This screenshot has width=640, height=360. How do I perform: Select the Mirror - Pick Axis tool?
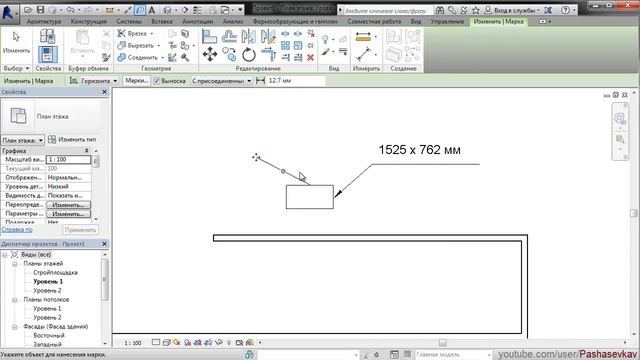click(x=248, y=37)
